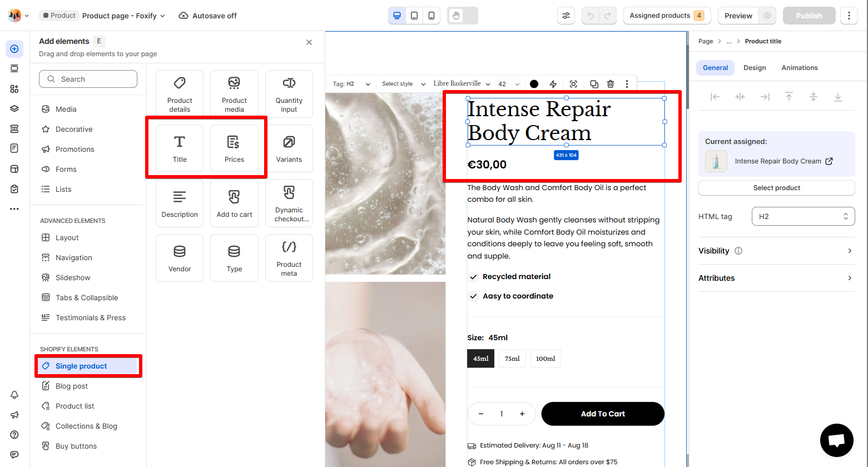Image resolution: width=868 pixels, height=467 pixels.
Task: Switch to the Animations tab
Action: (x=800, y=68)
